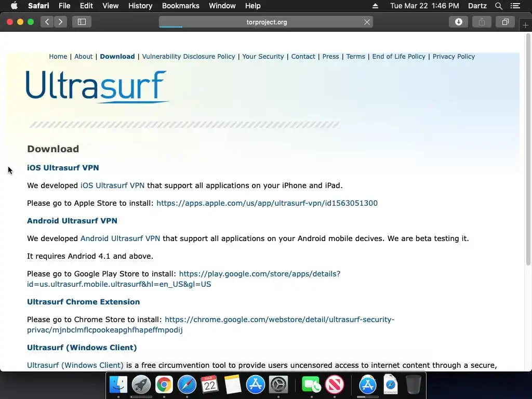Open the play.google.com store URL
The width and height of the screenshot is (532, 399).
click(x=260, y=274)
